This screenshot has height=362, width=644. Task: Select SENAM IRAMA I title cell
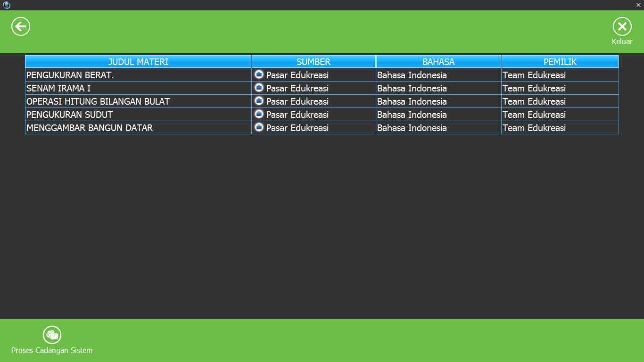[138, 88]
